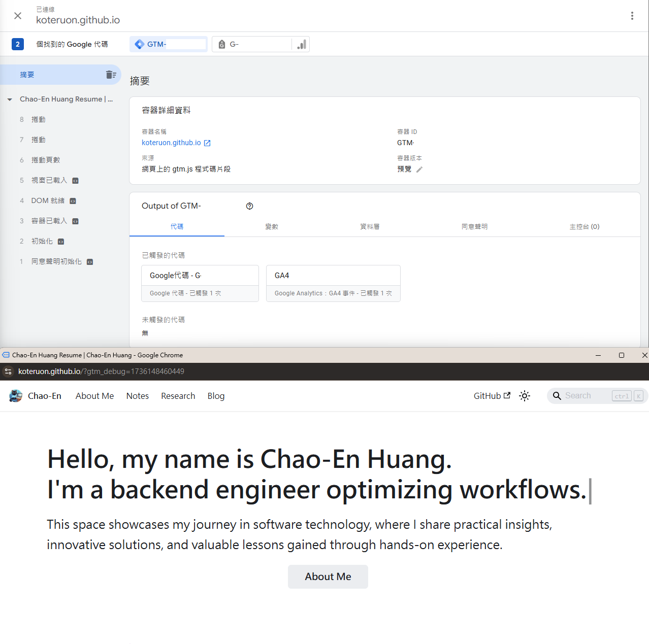Switch to the 主控台 (0) tab
The width and height of the screenshot is (649, 644).
click(x=584, y=226)
